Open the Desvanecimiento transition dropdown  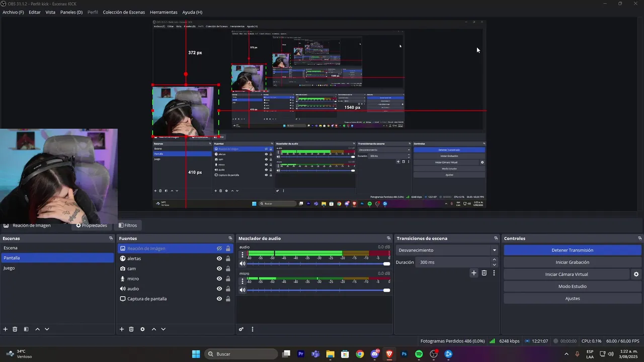(447, 250)
